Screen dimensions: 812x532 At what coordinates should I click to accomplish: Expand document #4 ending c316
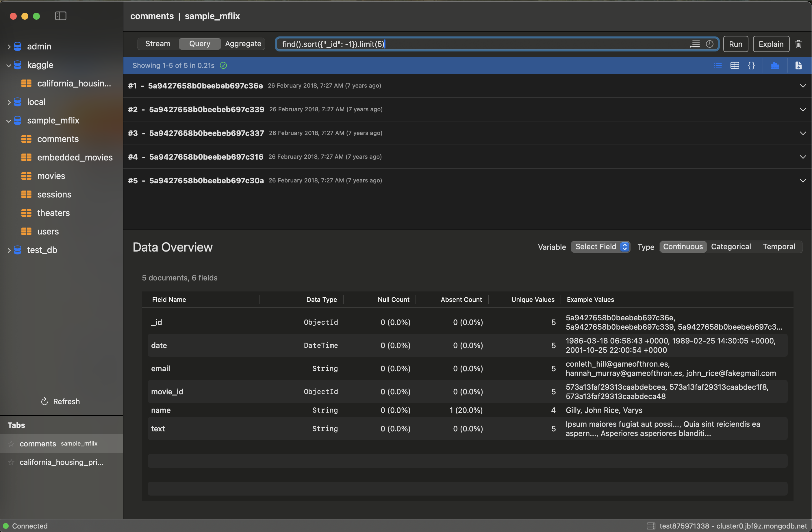click(803, 157)
